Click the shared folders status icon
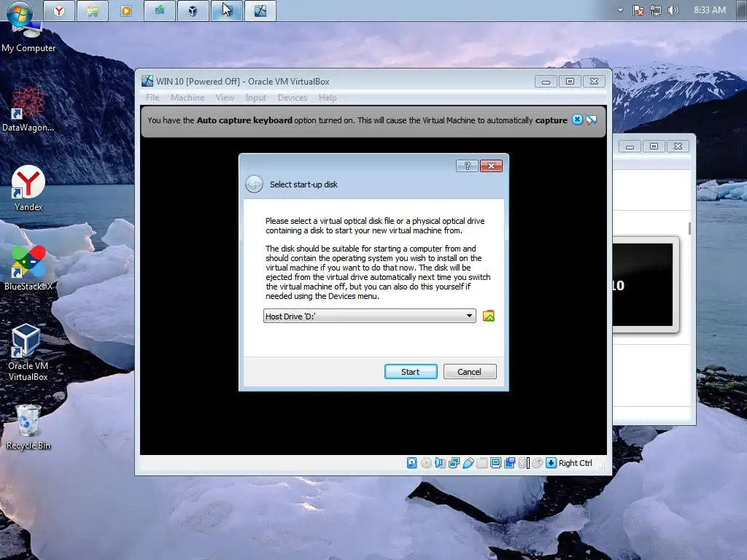The height and width of the screenshot is (560, 747). coord(482,463)
